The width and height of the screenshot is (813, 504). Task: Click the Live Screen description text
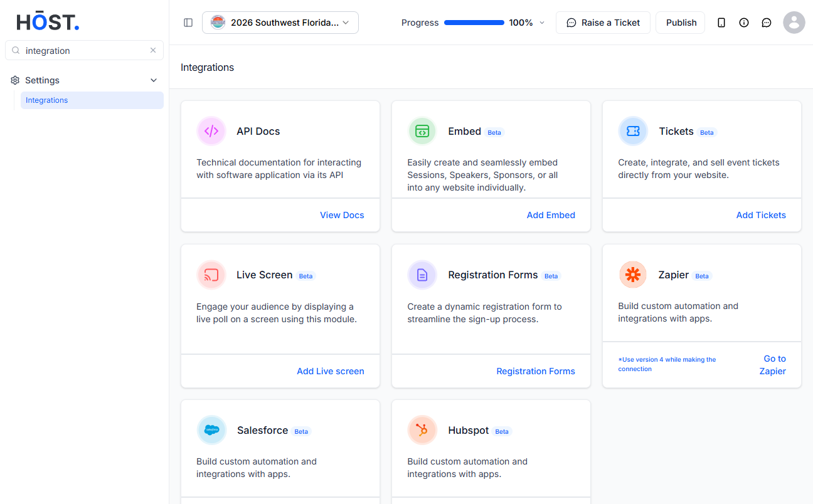click(x=277, y=313)
